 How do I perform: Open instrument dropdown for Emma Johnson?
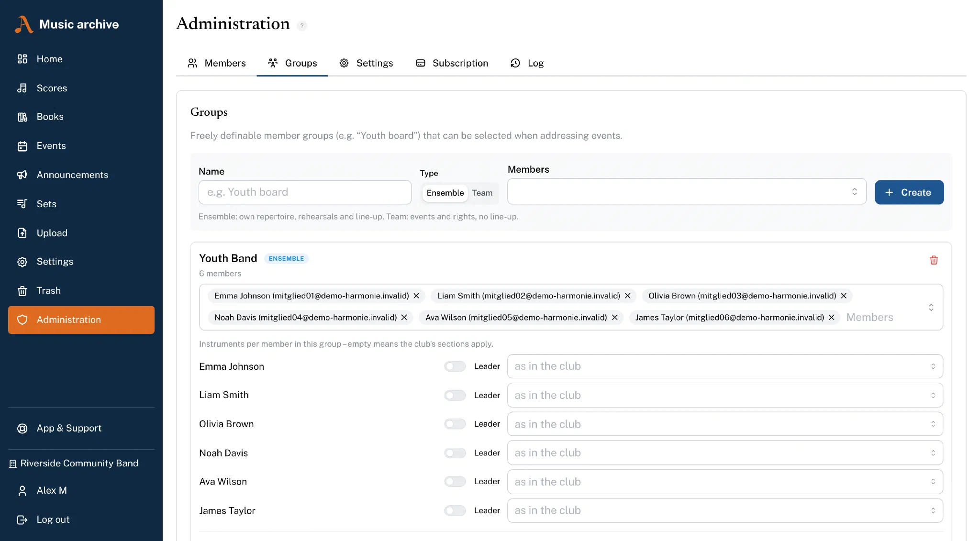[725, 366]
